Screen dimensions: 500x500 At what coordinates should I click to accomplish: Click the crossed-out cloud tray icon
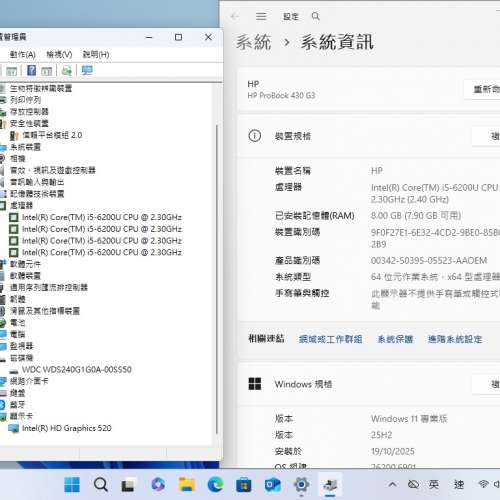pos(413,484)
